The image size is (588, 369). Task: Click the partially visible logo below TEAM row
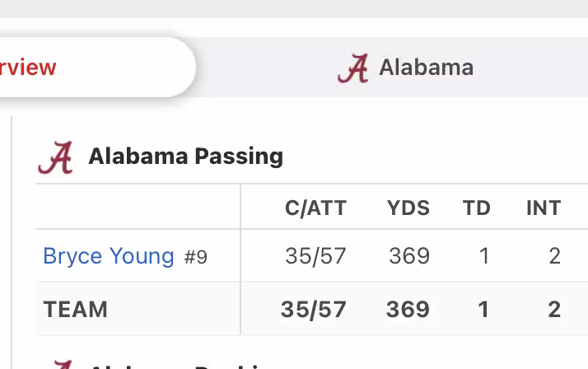[x=62, y=363]
